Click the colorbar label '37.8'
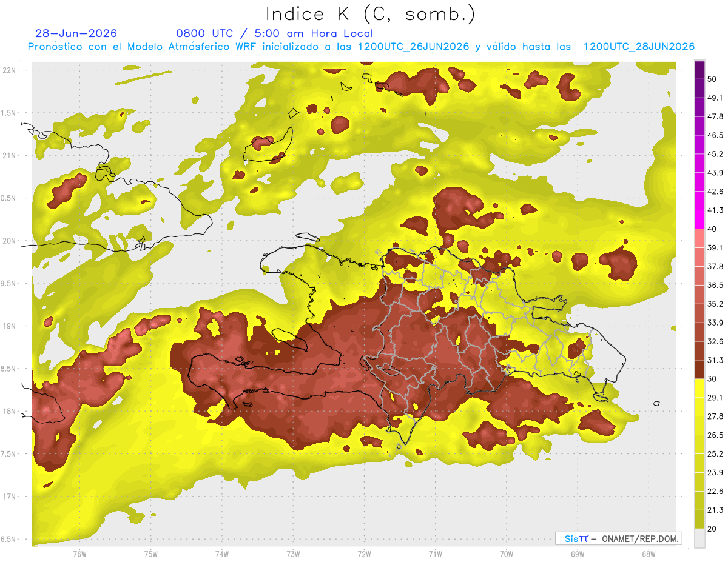Image resolution: width=728 pixels, height=562 pixels. pyautogui.click(x=715, y=267)
